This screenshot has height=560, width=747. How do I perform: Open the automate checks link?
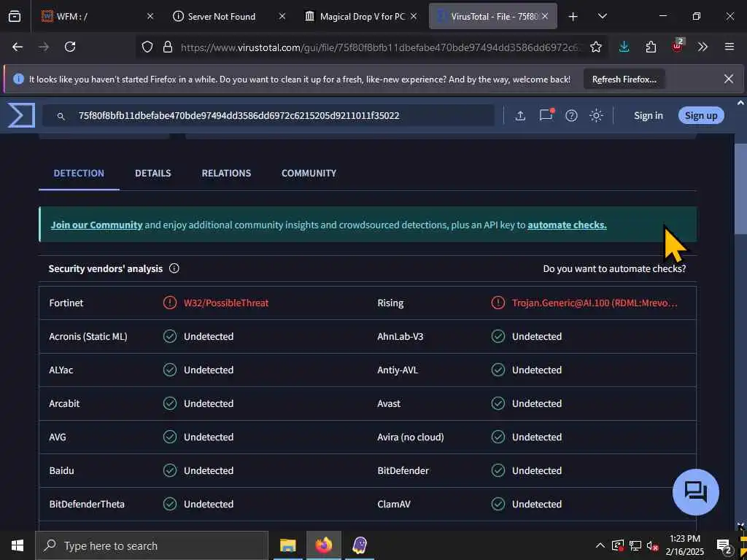567,225
